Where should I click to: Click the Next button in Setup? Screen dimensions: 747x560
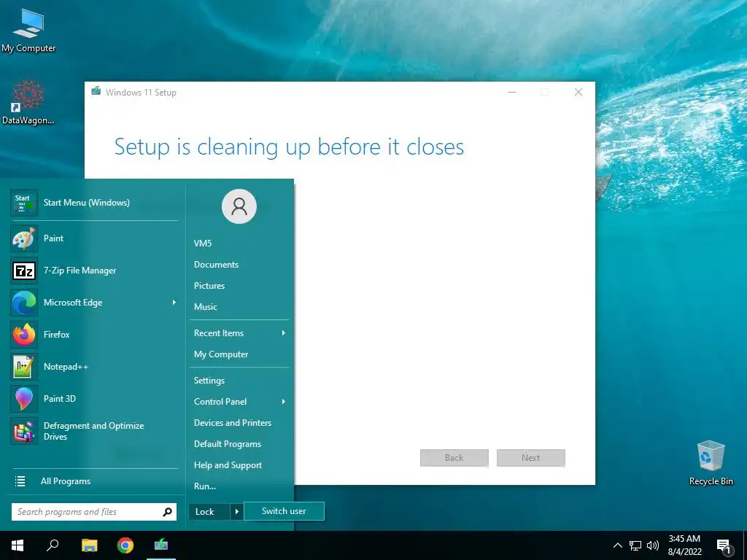531,458
